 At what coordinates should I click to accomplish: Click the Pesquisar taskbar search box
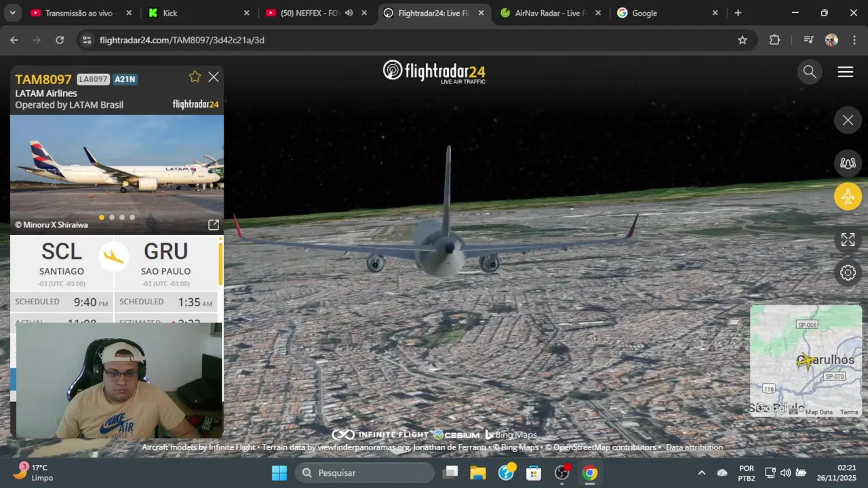pos(365,473)
